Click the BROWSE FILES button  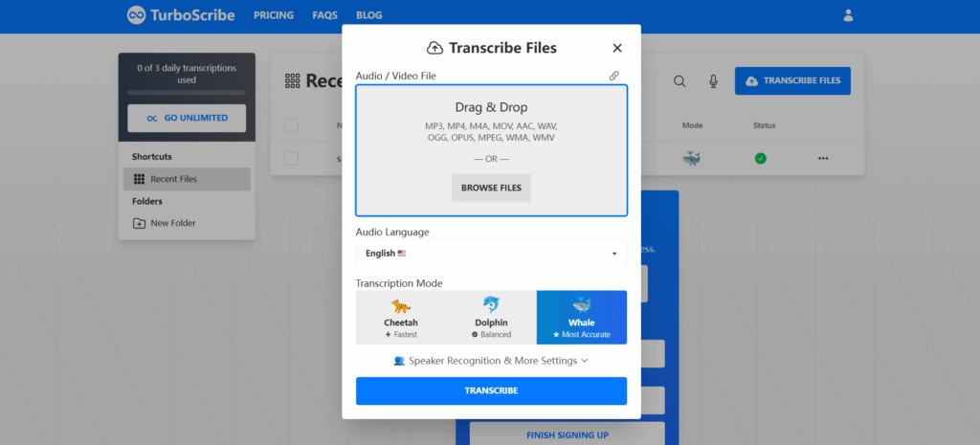[x=491, y=188]
